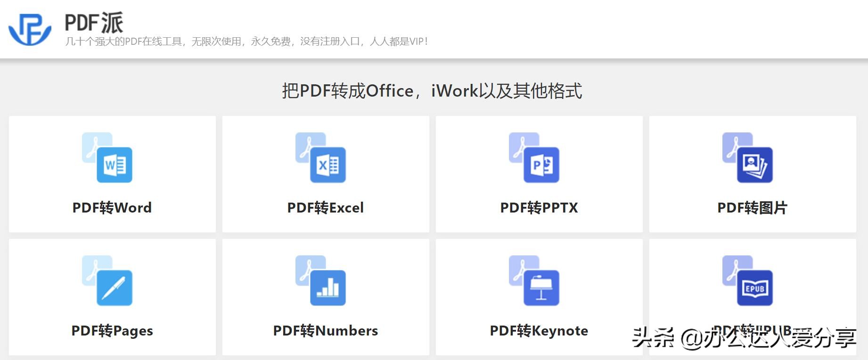Click the PDF转Numbers label
This screenshot has width=868, height=360.
click(326, 331)
